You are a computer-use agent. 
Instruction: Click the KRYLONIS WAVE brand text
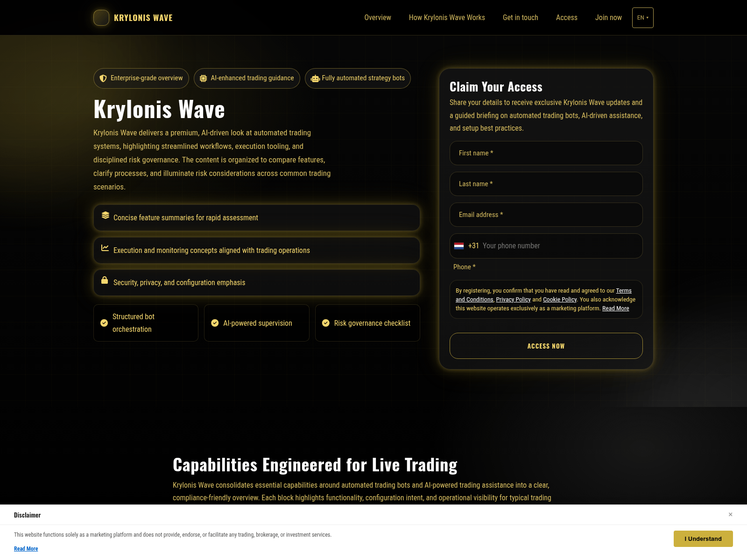(x=143, y=18)
